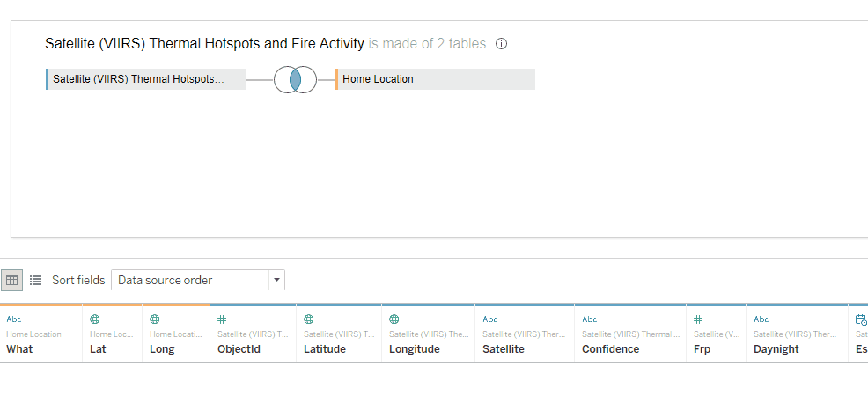The height and width of the screenshot is (396, 868).
Task: Open the inner join Venn diagram icon
Action: (295, 80)
